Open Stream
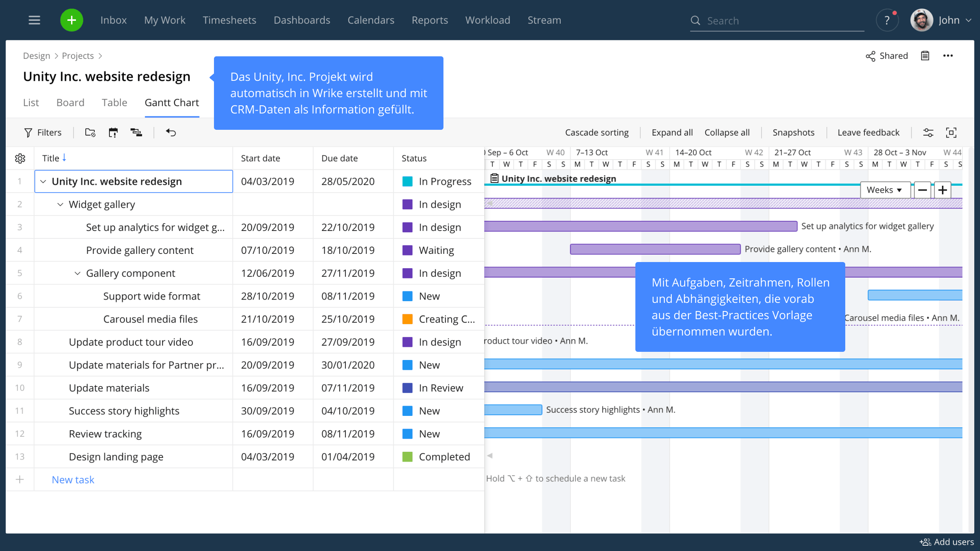This screenshot has width=980, height=551. [x=544, y=20]
